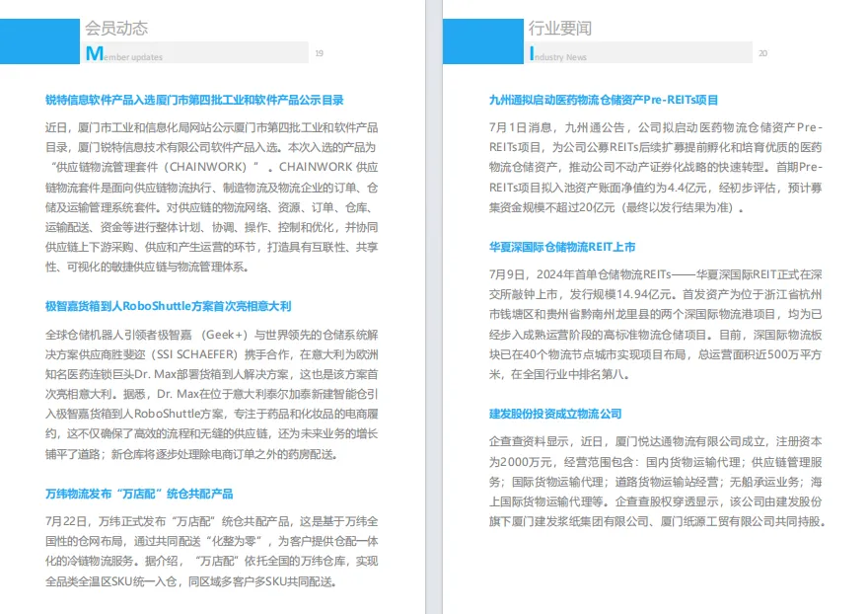This screenshot has width=868, height=614.
Task: Click the blue block beside 会员动态
Action: [x=39, y=41]
